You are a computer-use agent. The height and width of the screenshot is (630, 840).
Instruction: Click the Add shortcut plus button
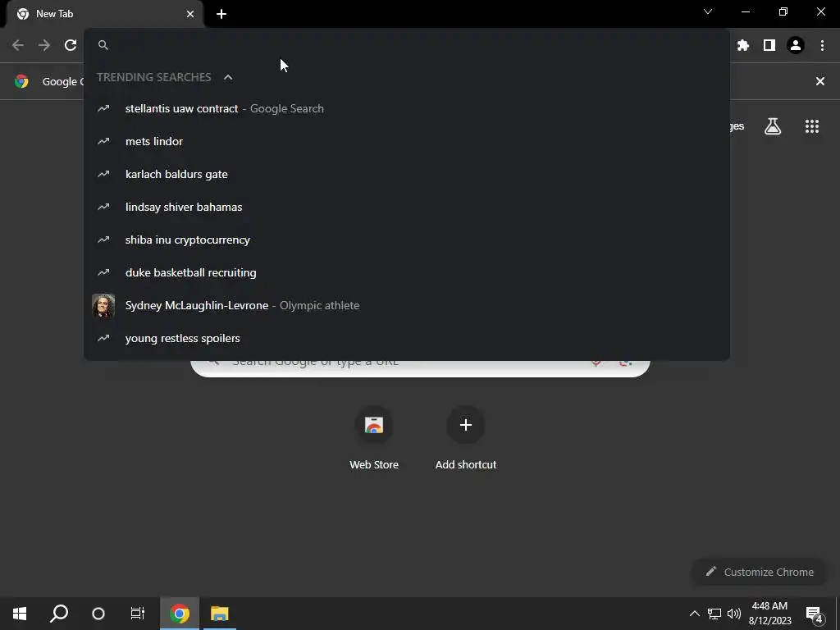point(466,425)
